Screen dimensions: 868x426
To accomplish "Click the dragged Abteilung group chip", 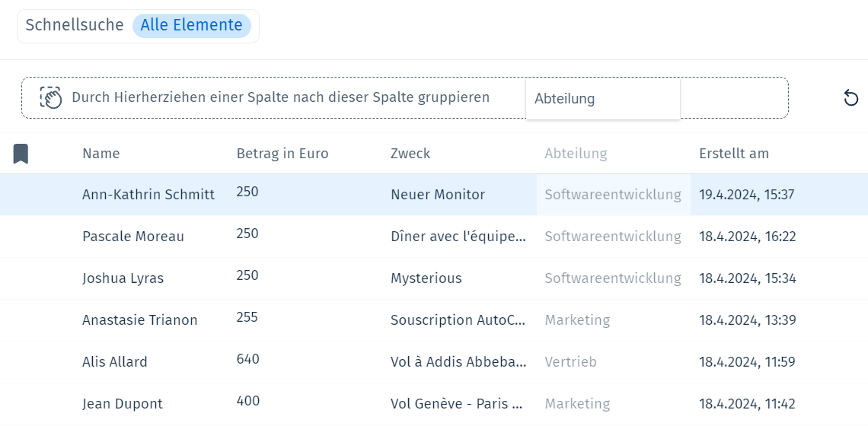I will pos(603,98).
